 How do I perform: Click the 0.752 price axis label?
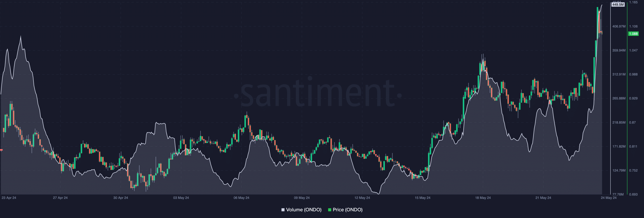(x=633, y=170)
